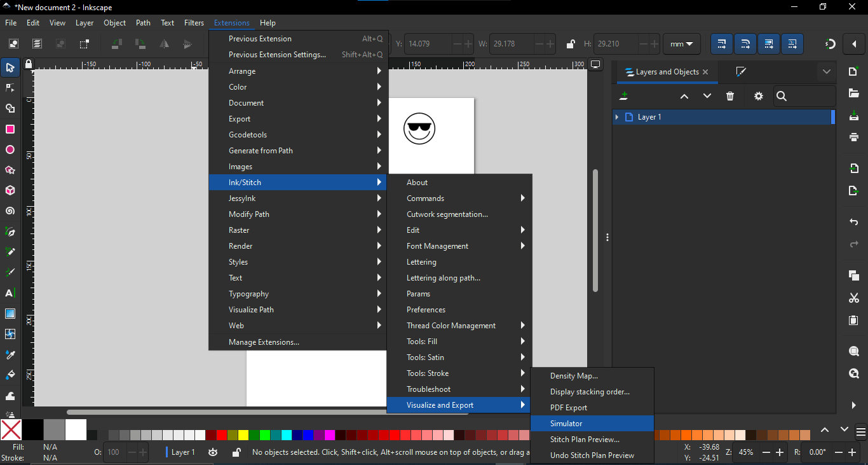The height and width of the screenshot is (465, 868).
Task: Choose Simulator from the submenu
Action: pos(592,424)
